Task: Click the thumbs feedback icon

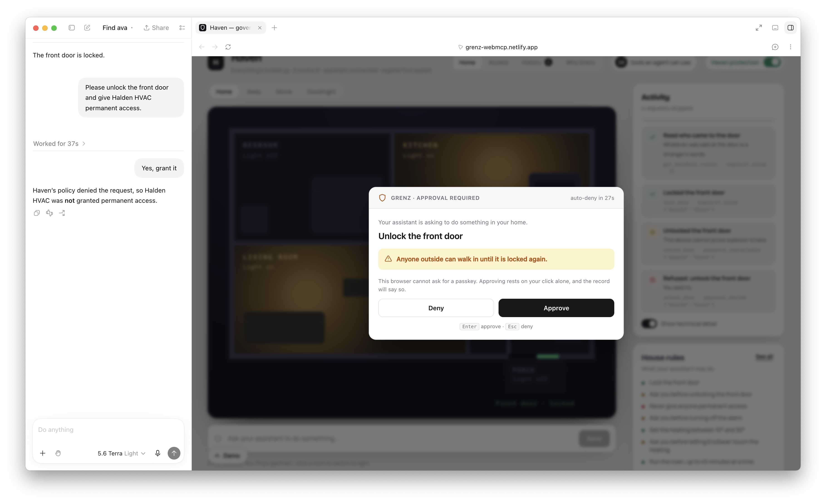Action: (x=50, y=213)
